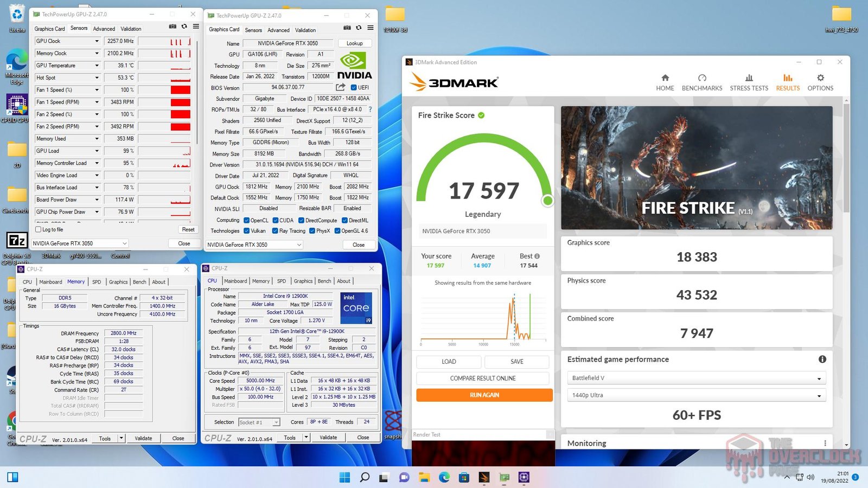Viewport: 868px width, 488px height.
Task: Open 3DMark OPTIONS gear
Action: (820, 82)
